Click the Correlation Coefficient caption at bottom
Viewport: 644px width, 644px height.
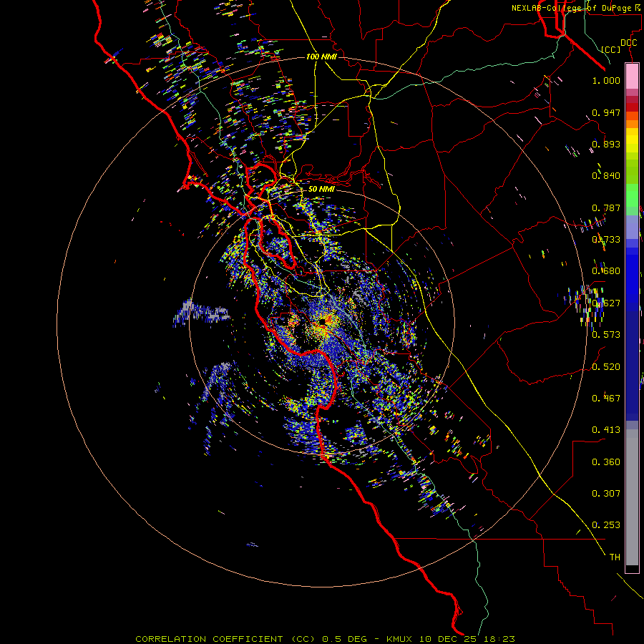click(325, 639)
